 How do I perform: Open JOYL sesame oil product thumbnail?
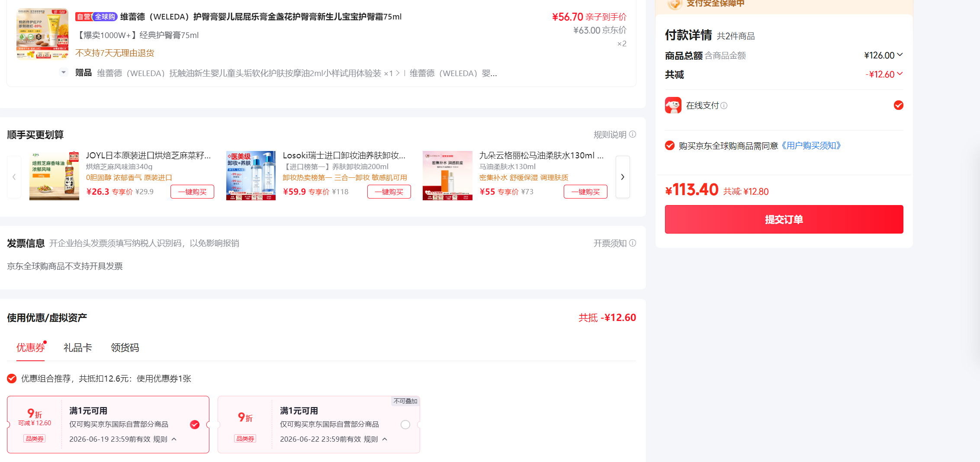click(x=54, y=176)
